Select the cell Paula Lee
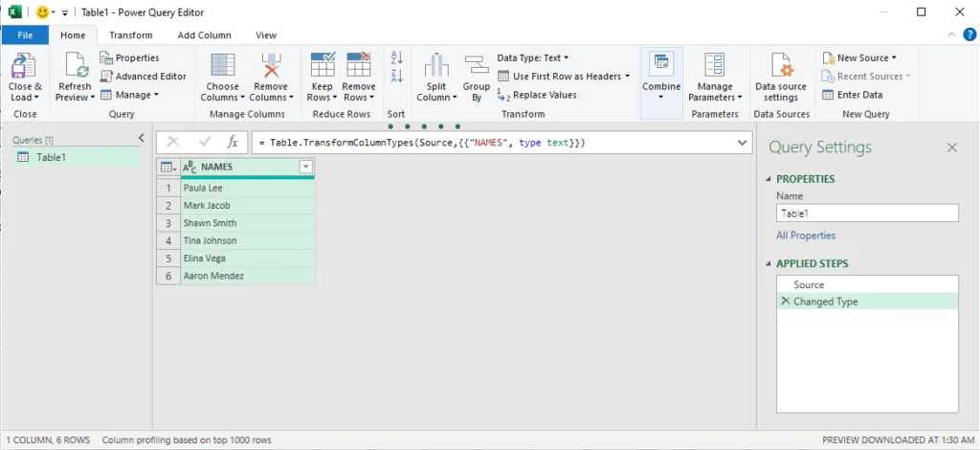This screenshot has height=450, width=980. click(x=248, y=188)
